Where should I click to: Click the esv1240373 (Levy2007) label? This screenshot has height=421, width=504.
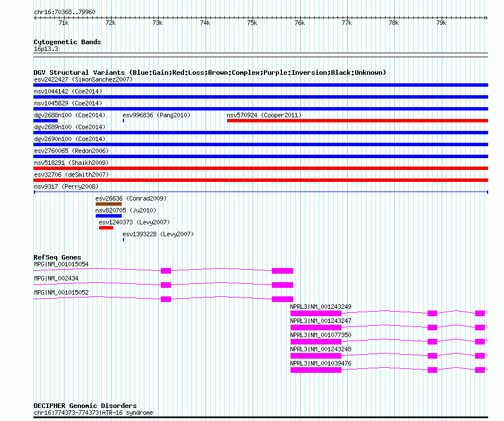(134, 222)
